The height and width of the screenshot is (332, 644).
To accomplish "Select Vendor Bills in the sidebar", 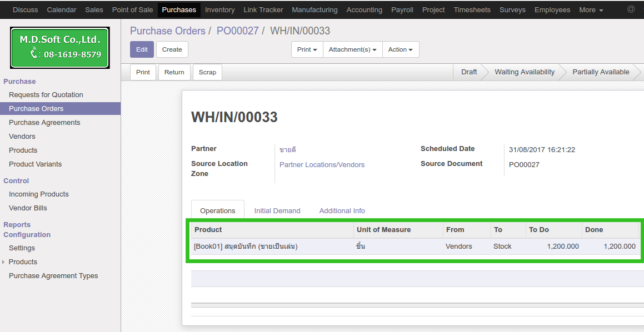I will pyautogui.click(x=28, y=208).
